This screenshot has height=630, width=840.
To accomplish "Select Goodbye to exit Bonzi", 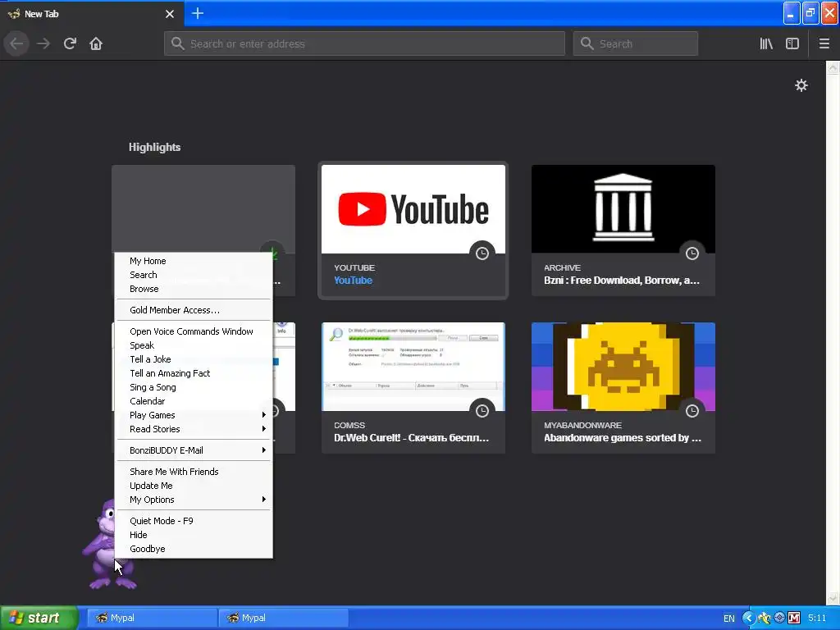I will tap(194, 549).
